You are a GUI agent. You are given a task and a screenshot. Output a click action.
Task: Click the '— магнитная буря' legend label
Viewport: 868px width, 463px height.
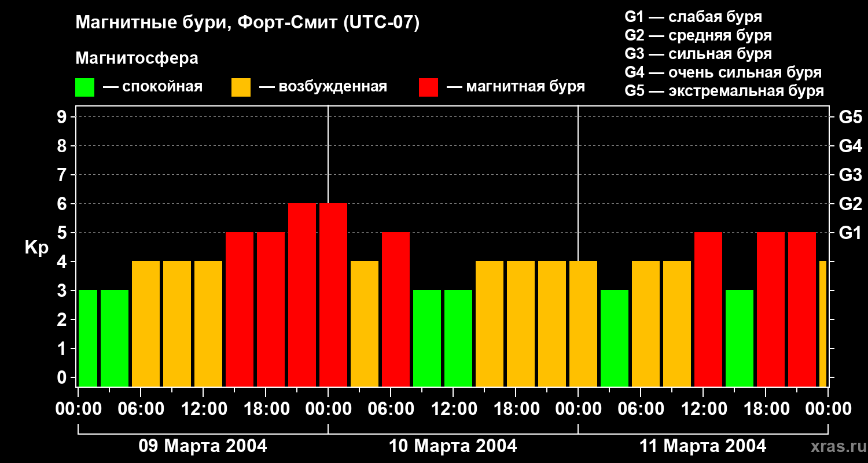[x=516, y=87]
